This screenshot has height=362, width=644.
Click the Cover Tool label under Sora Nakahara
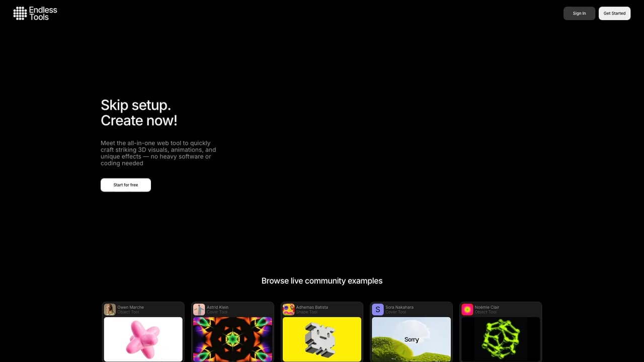tap(396, 312)
